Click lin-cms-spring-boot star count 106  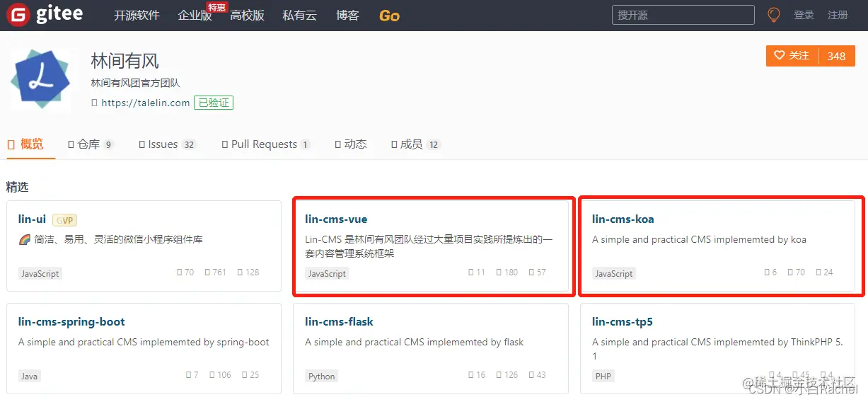point(221,374)
